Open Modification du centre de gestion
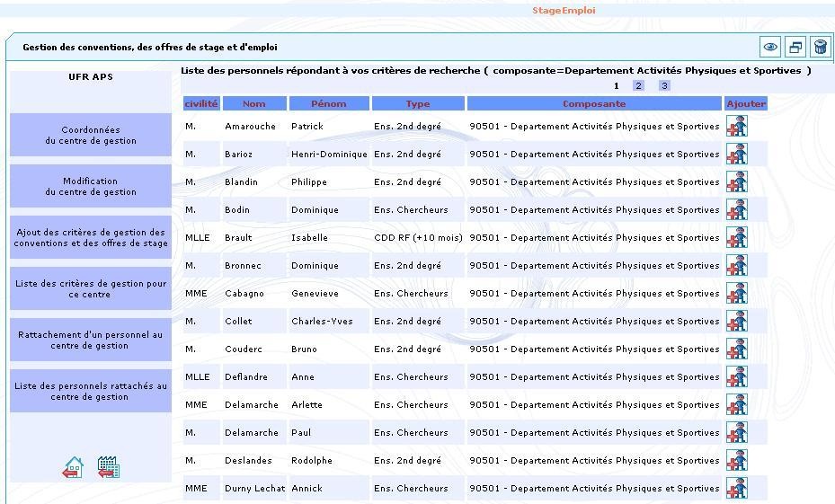The width and height of the screenshot is (835, 504). [91, 186]
